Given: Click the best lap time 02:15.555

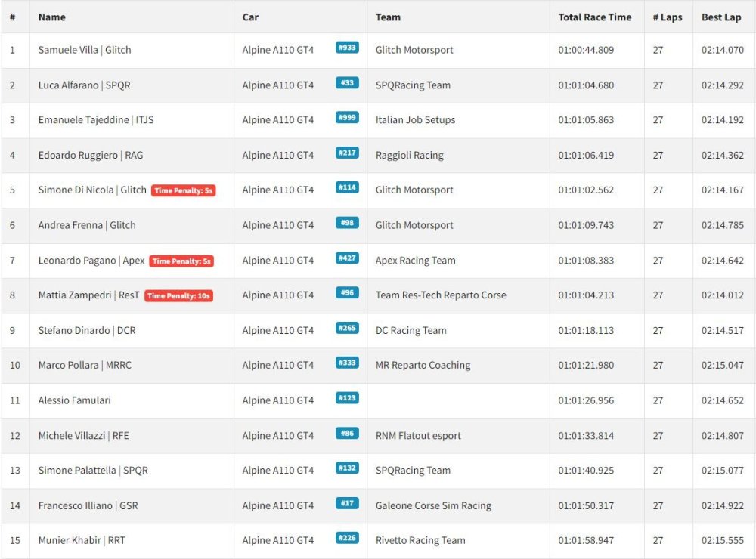Looking at the screenshot, I should tap(722, 540).
